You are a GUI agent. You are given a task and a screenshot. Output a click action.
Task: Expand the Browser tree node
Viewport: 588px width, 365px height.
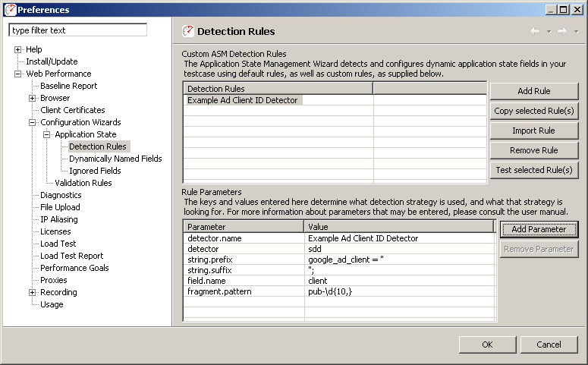click(33, 98)
